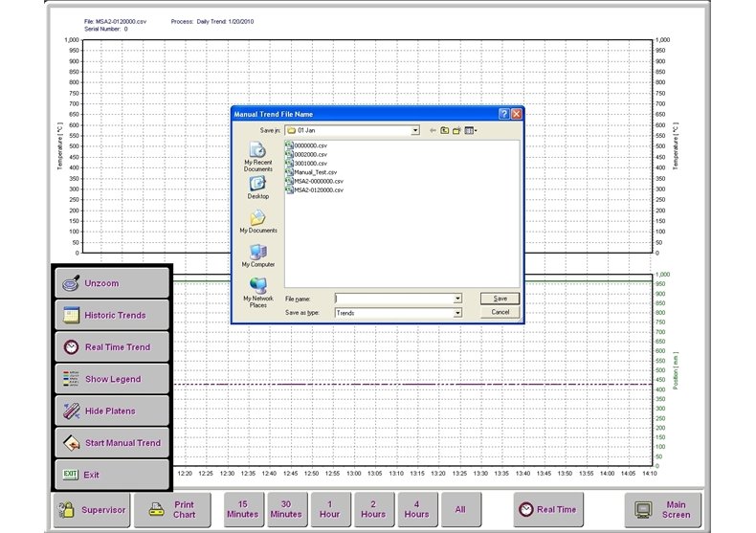Select Manual_Test.csv file
Screen dimensions: 756x533
tap(316, 174)
